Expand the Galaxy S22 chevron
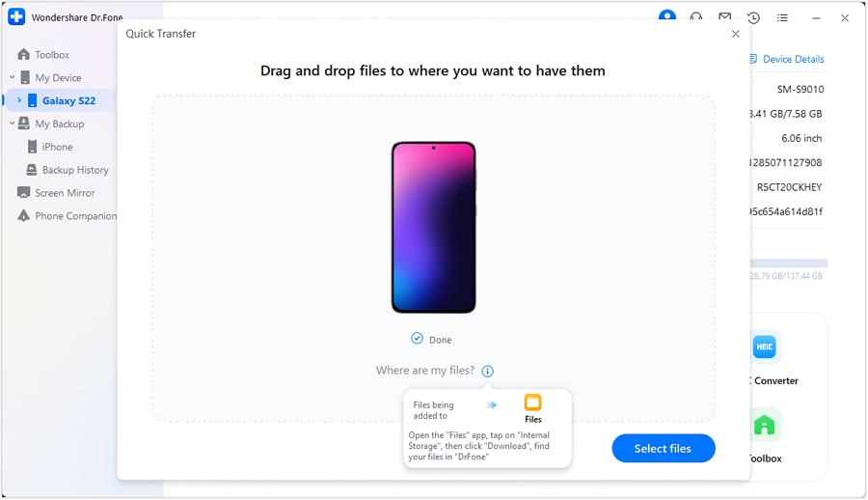Image resolution: width=868 pixels, height=500 pixels. point(19,100)
